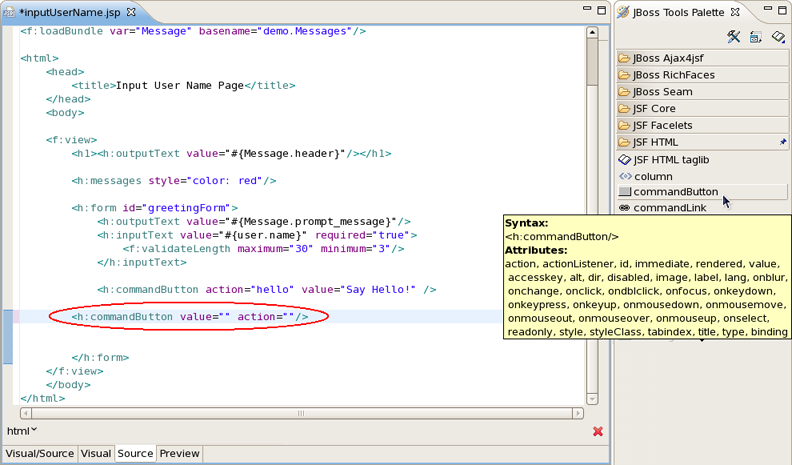Select the commandLink palette item

668,208
